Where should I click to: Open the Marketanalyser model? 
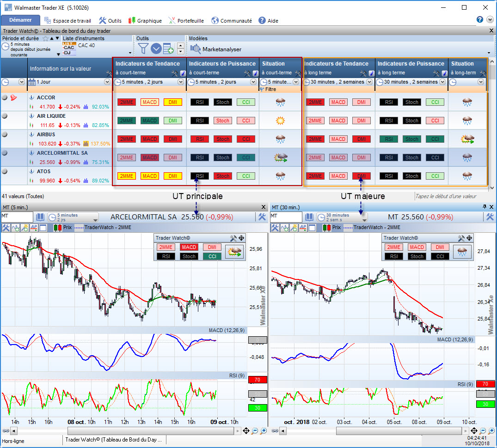click(215, 49)
